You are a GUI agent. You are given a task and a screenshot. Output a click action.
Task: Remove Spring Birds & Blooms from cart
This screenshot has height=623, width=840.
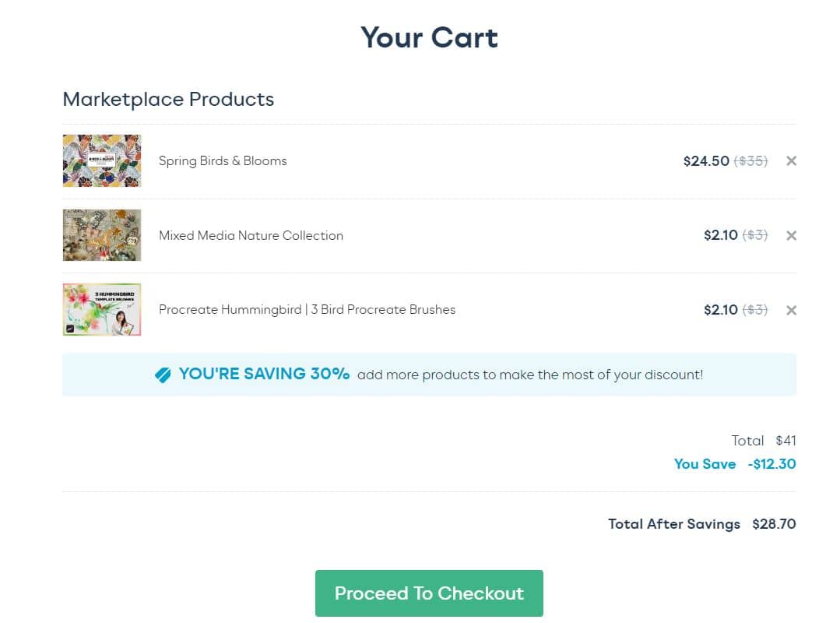(x=791, y=160)
